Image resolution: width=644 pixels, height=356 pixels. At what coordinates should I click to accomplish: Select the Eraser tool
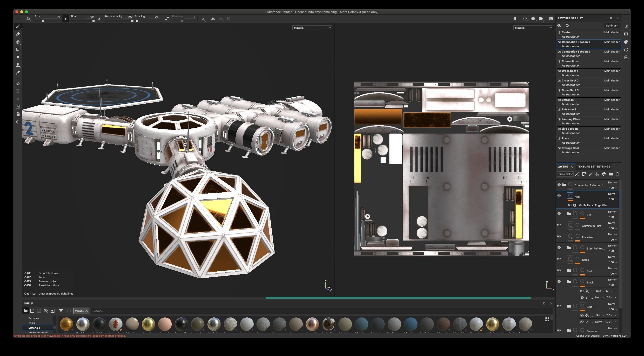coord(18,34)
